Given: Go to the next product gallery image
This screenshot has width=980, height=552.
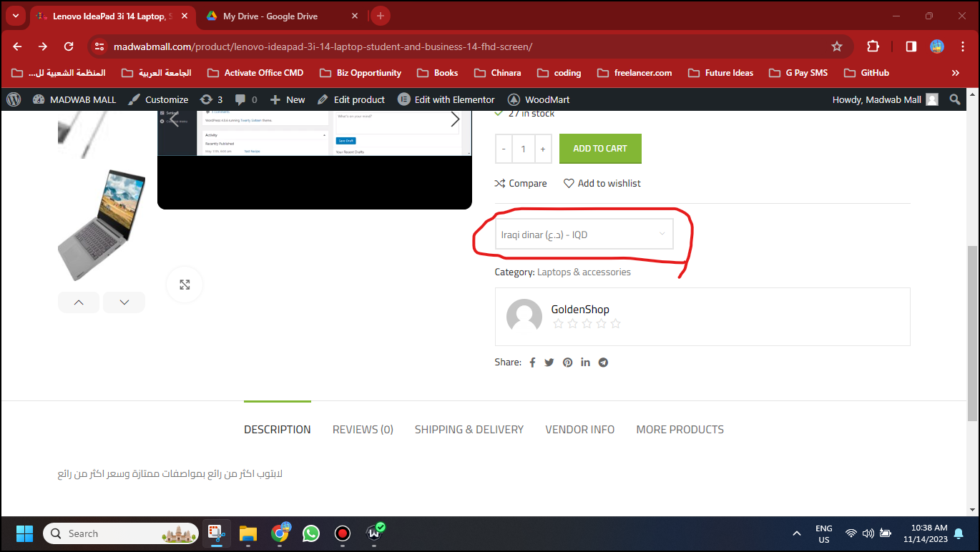Looking at the screenshot, I should click(x=455, y=120).
